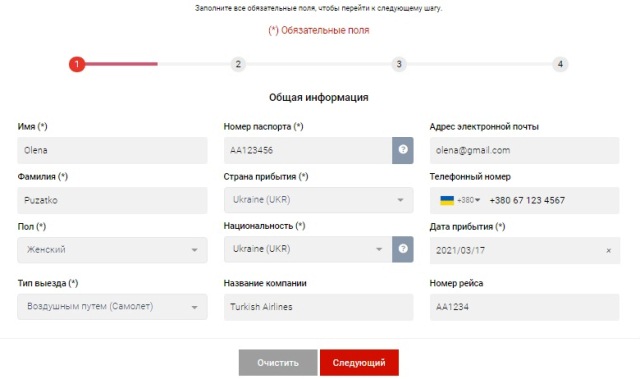This screenshot has height=379, width=640.
Task: Clear the arrival date with x icon
Action: 609,250
